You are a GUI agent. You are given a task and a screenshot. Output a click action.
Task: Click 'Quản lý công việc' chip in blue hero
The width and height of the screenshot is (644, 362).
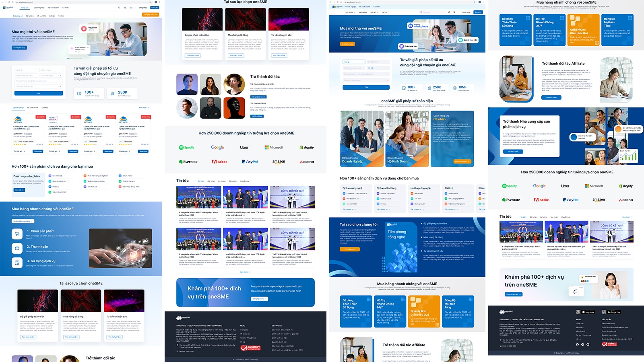pyautogui.click(x=468, y=40)
